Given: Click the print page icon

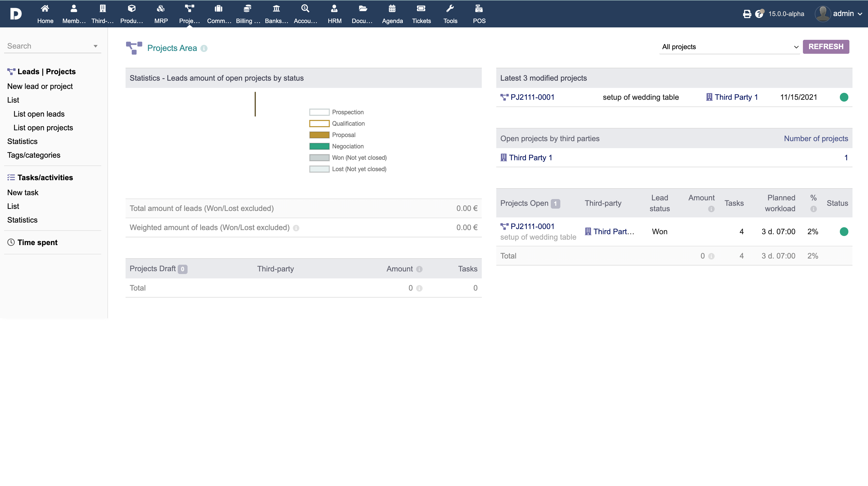Looking at the screenshot, I should [747, 14].
